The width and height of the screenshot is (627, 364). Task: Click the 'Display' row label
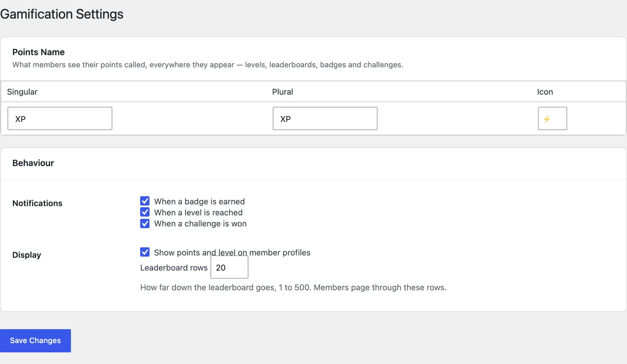coord(27,255)
